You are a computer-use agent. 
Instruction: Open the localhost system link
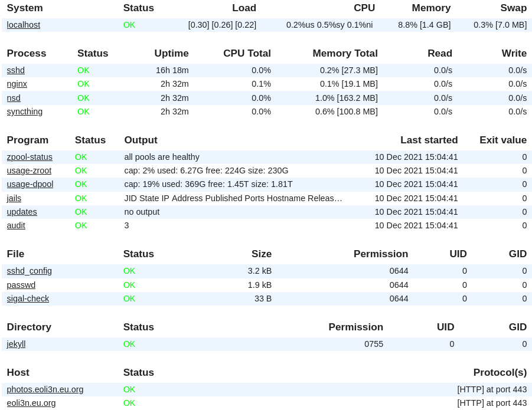[x=24, y=25]
